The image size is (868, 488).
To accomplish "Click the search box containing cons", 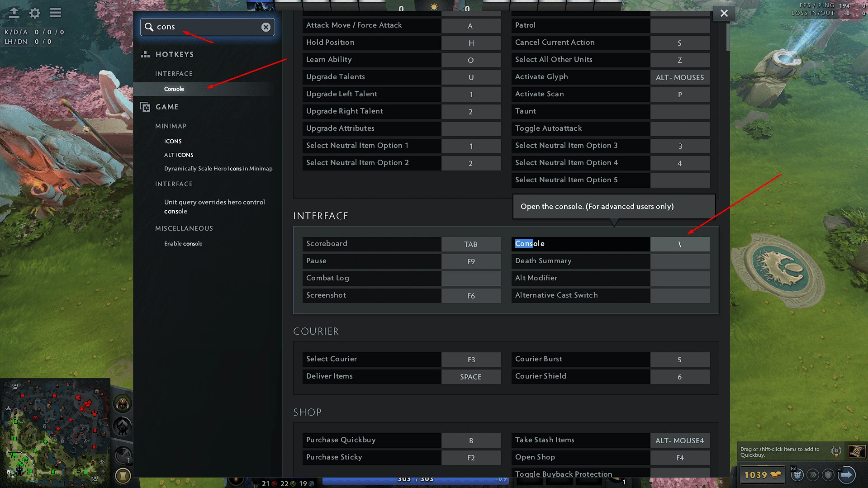I will [208, 27].
